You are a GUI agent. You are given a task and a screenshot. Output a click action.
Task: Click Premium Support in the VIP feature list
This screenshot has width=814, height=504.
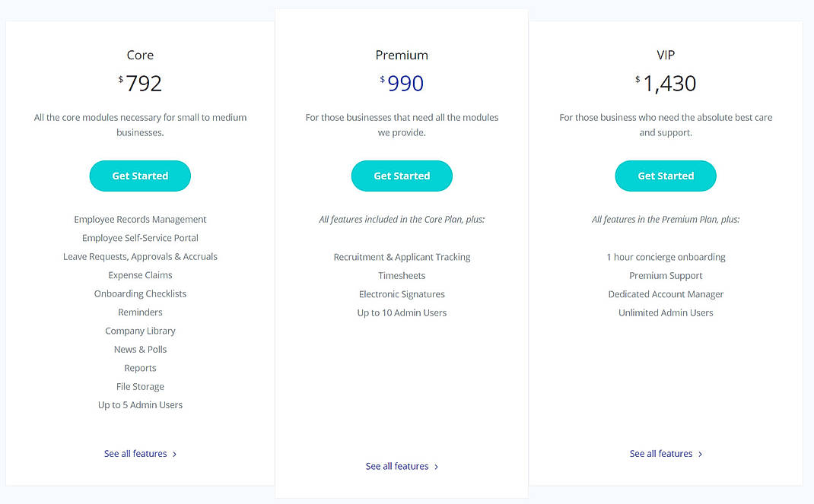tap(666, 275)
